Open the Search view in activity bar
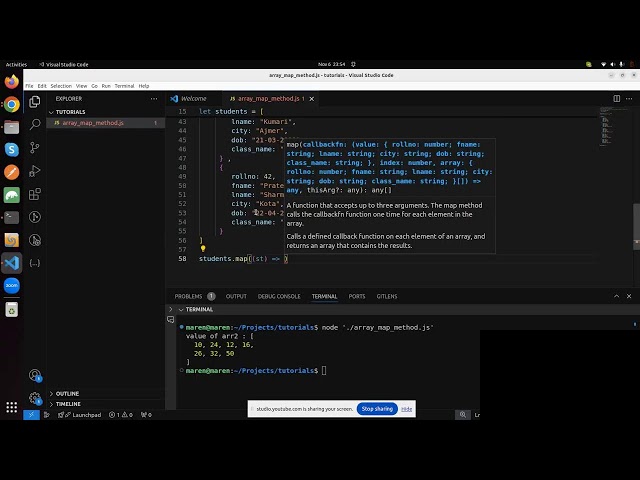This screenshot has height=480, width=640. [35, 124]
